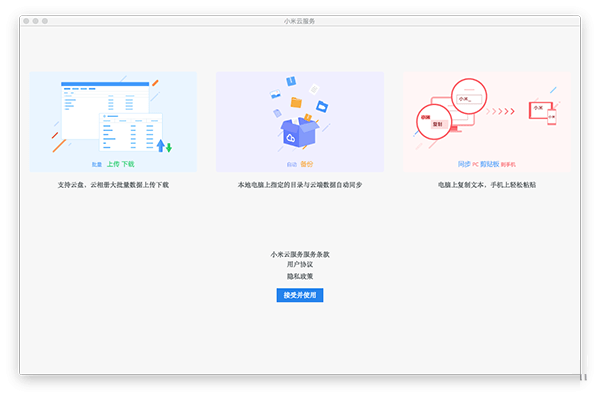
Task: Click the text 电脑上复制文本，手机上轻松粘贴
Action: point(487,185)
